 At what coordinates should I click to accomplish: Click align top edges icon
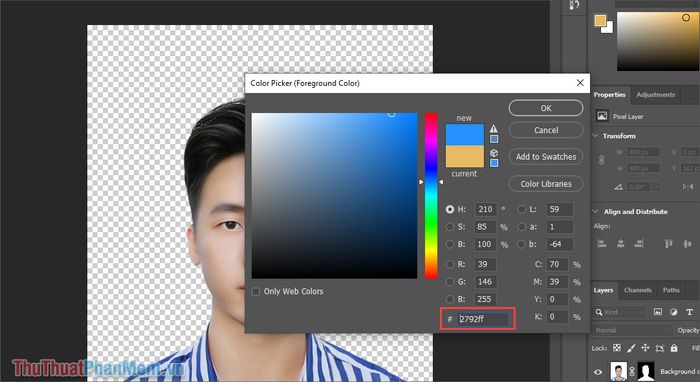pyautogui.click(x=668, y=244)
